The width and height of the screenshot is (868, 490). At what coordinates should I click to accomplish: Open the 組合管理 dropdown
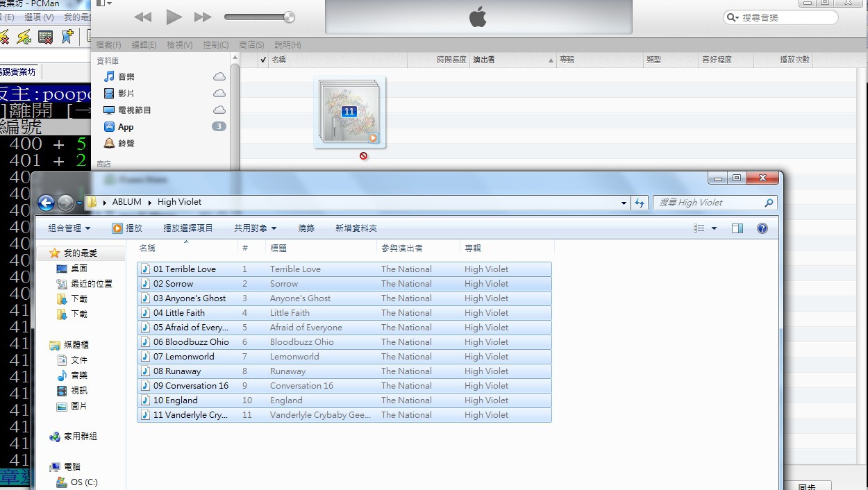[69, 228]
